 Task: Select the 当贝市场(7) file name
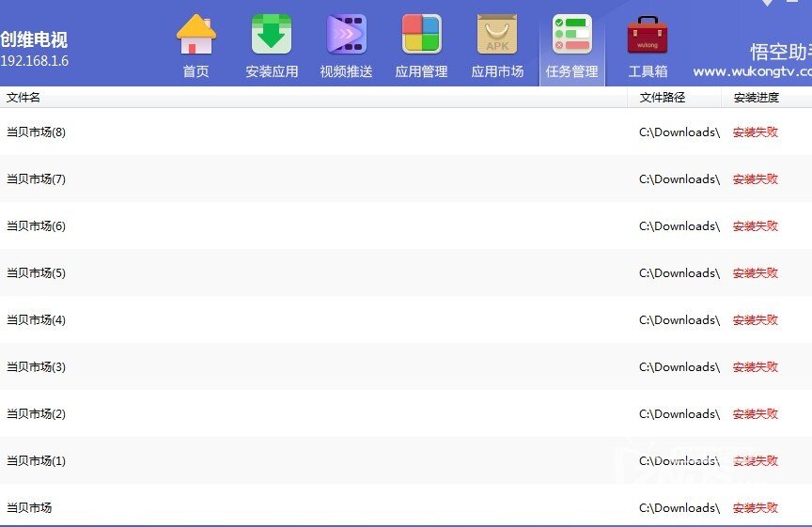pos(37,179)
